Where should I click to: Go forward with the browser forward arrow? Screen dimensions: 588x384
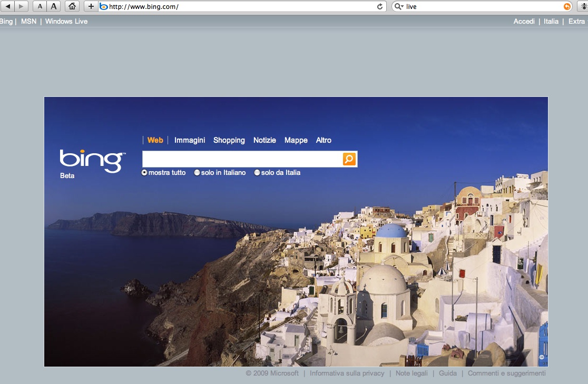click(21, 6)
